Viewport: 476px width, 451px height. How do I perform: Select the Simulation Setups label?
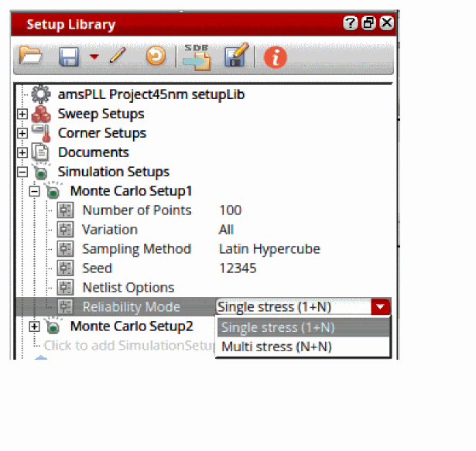coord(113,172)
